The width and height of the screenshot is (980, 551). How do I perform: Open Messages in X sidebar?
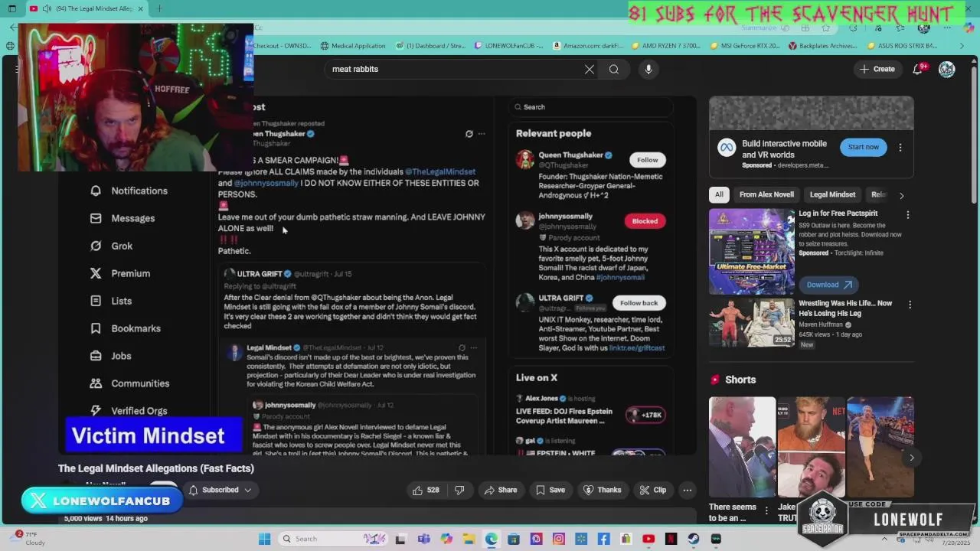(x=122, y=218)
